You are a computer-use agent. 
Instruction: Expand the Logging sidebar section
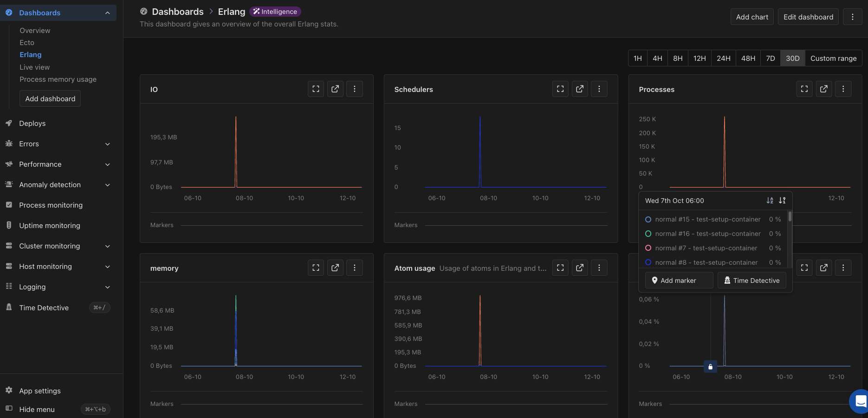(x=108, y=287)
